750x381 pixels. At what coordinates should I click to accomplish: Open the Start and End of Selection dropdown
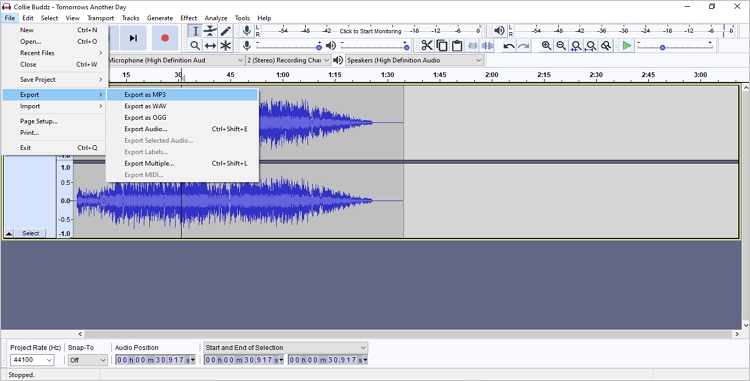286,348
